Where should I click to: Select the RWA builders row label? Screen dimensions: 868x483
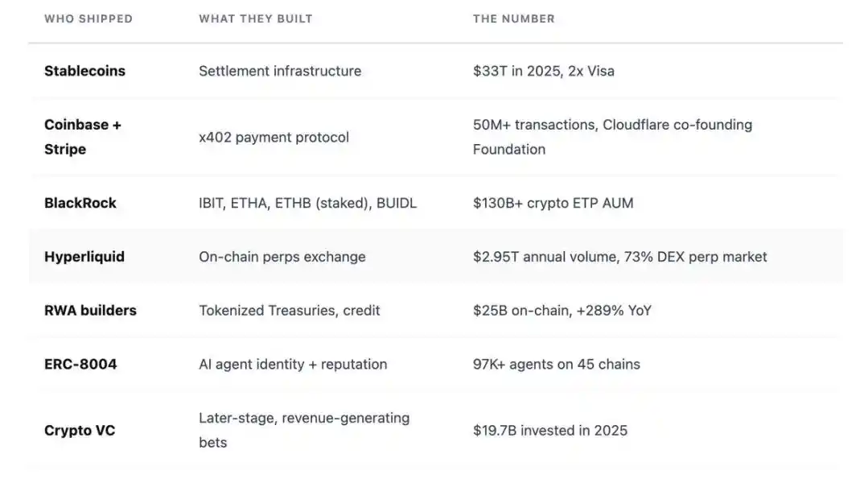click(90, 310)
